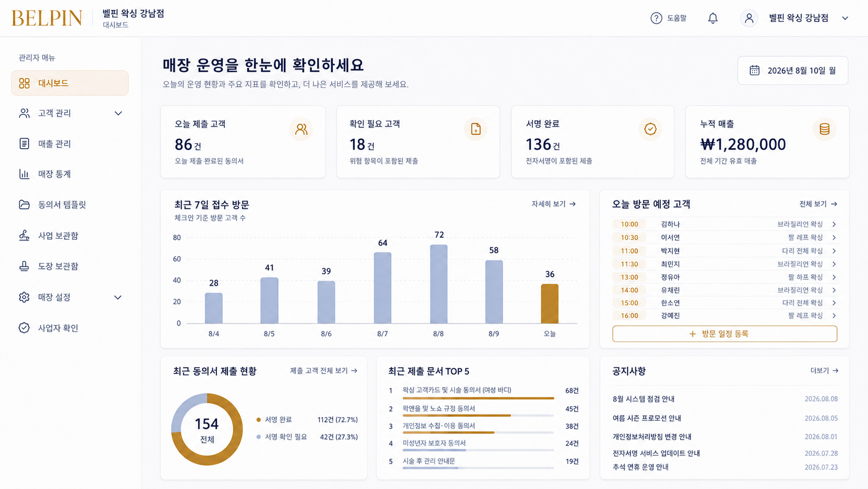The image size is (868, 489).
Task: Click the 154 전체 donut chart center
Action: (207, 430)
